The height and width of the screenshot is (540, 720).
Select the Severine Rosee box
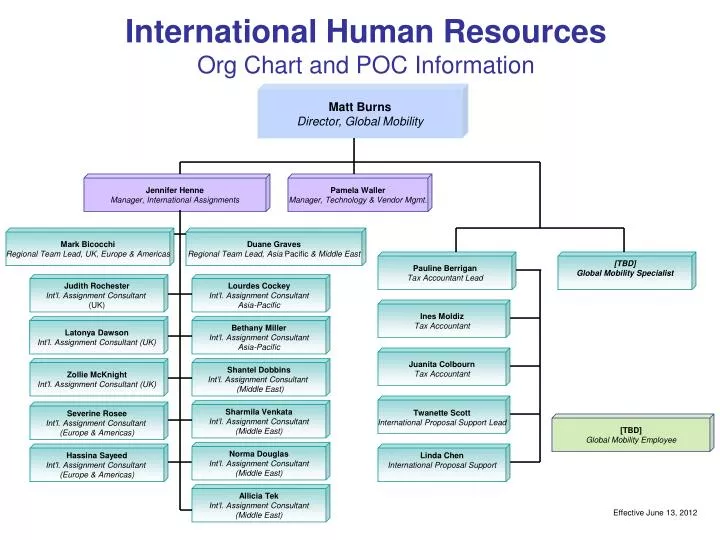[x=99, y=421]
